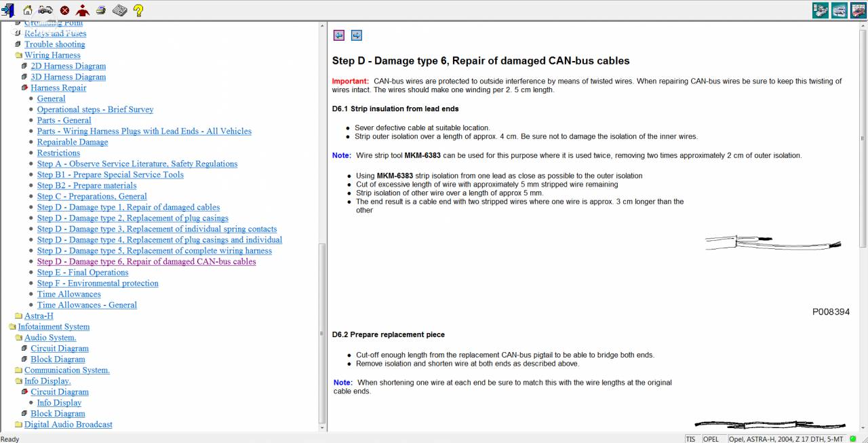Screen dimensions: 868x443
Task: Open the General link under Harness Repair
Action: pos(52,98)
